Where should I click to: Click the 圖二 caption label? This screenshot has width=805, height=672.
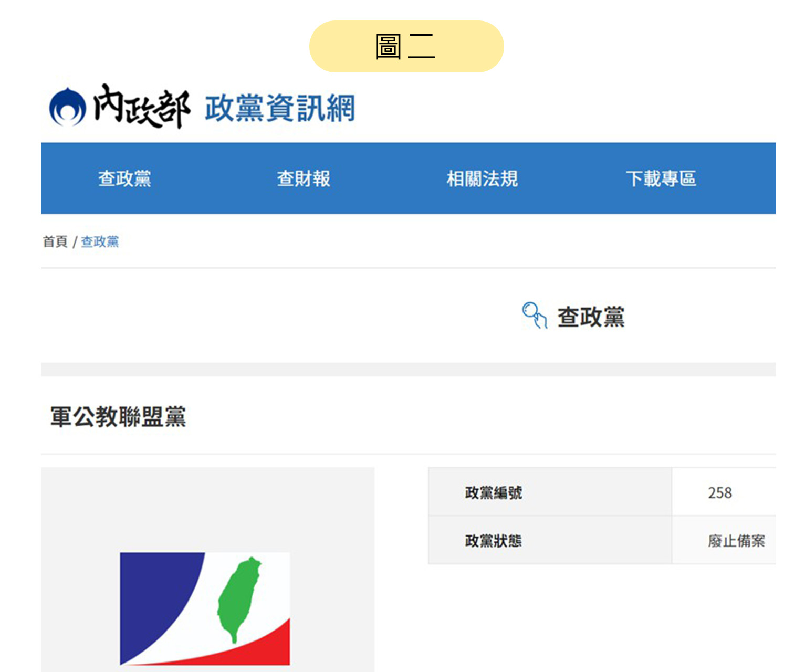(406, 47)
